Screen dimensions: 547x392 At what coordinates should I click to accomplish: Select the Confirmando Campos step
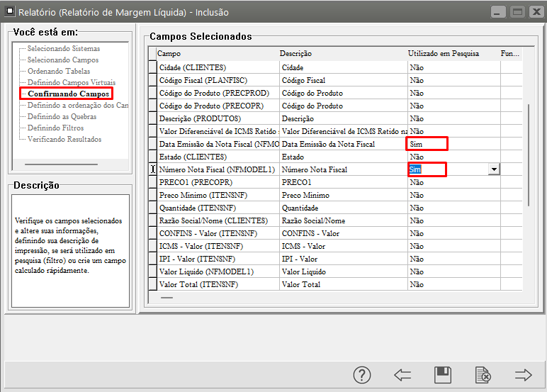click(68, 94)
